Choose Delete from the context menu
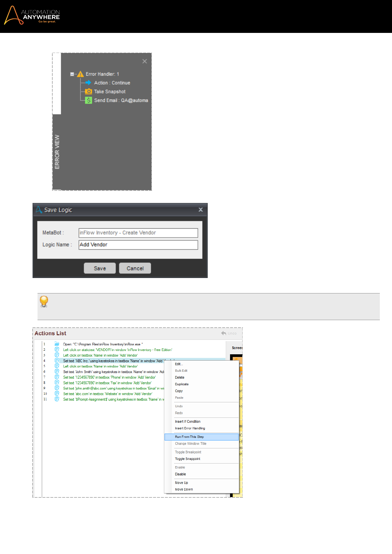This screenshot has height=554, width=392. coord(201,377)
